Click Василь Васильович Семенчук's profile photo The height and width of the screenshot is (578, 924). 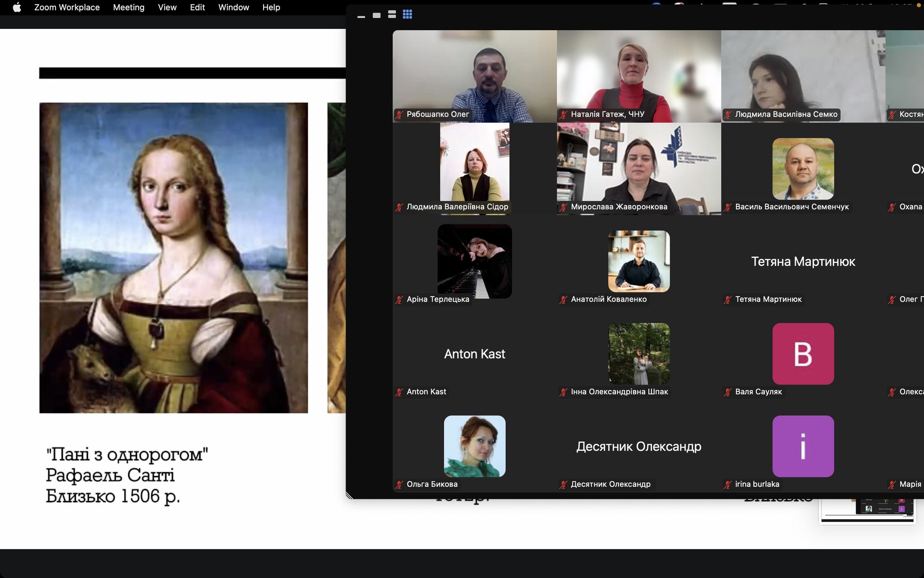click(803, 169)
